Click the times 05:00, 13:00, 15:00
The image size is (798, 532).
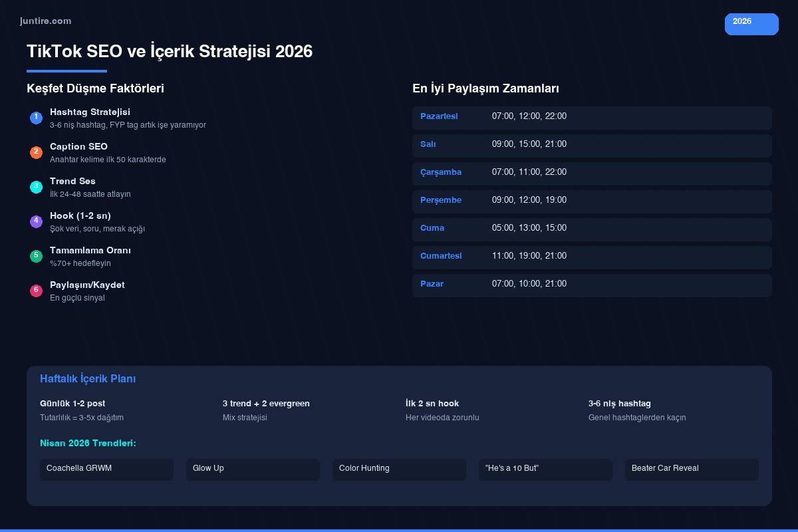point(529,229)
